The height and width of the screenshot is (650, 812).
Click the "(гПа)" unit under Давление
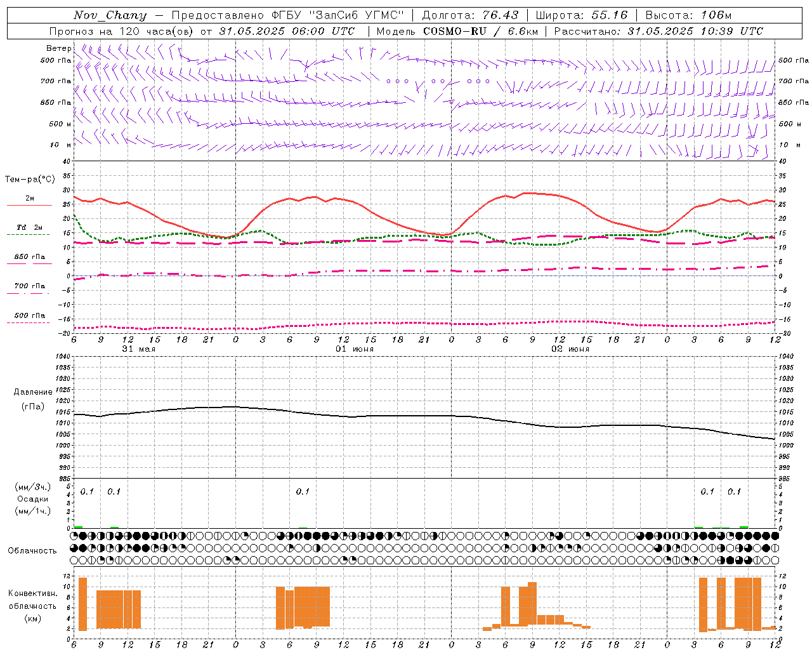coord(33,406)
